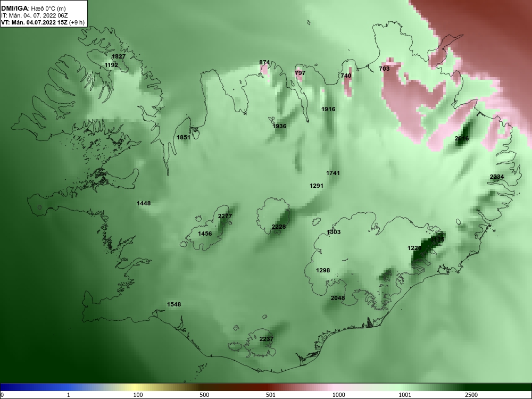Click the 2228 value label
The image size is (532, 399).
(x=279, y=227)
